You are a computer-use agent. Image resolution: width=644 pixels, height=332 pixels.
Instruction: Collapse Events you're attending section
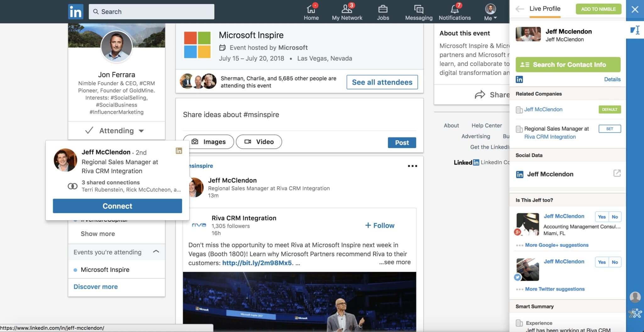click(x=156, y=252)
